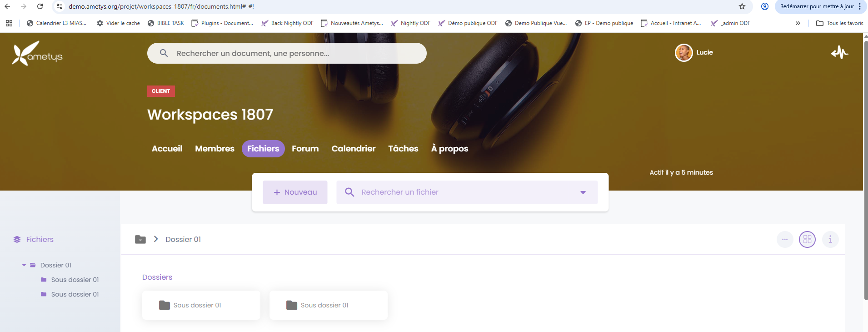Focus the Rechercher un document search field
The image size is (868, 332).
tap(287, 53)
